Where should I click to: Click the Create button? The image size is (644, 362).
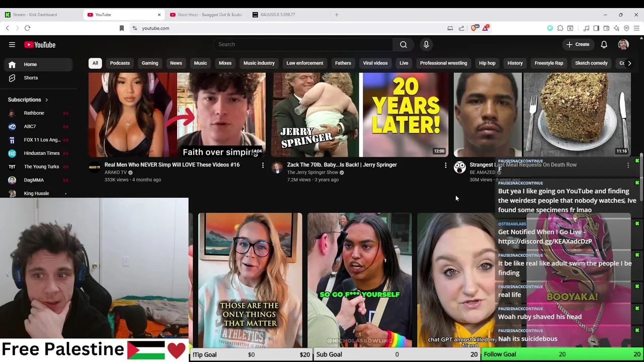(x=578, y=44)
